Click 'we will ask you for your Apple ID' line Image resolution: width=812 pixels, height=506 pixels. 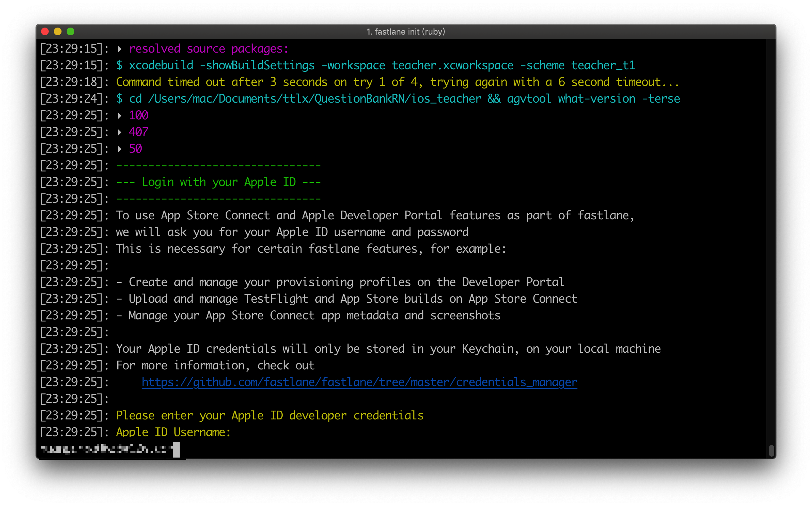click(x=292, y=232)
